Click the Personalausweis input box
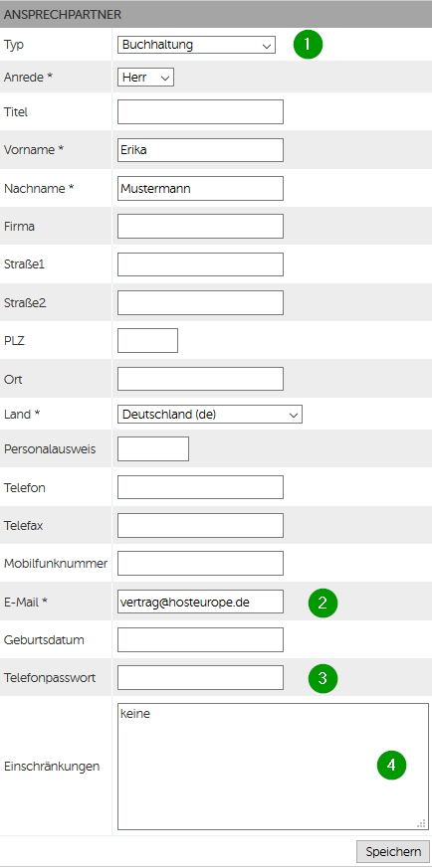This screenshot has height=868, width=432. 153,449
